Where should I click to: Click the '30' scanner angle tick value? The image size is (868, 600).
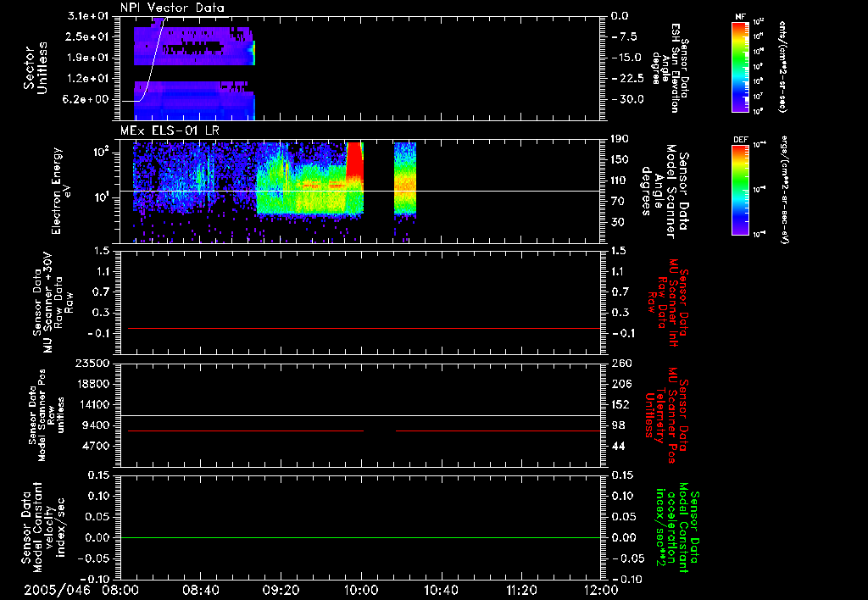[x=618, y=222]
